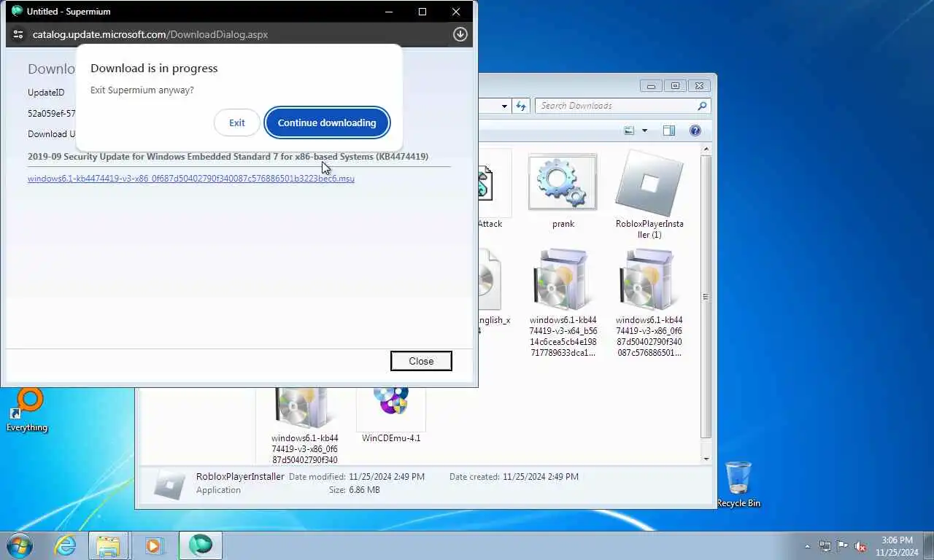Select the WinCDEmu-4.1 installer file
Viewport: 934px width, 560px height.
coord(391,414)
